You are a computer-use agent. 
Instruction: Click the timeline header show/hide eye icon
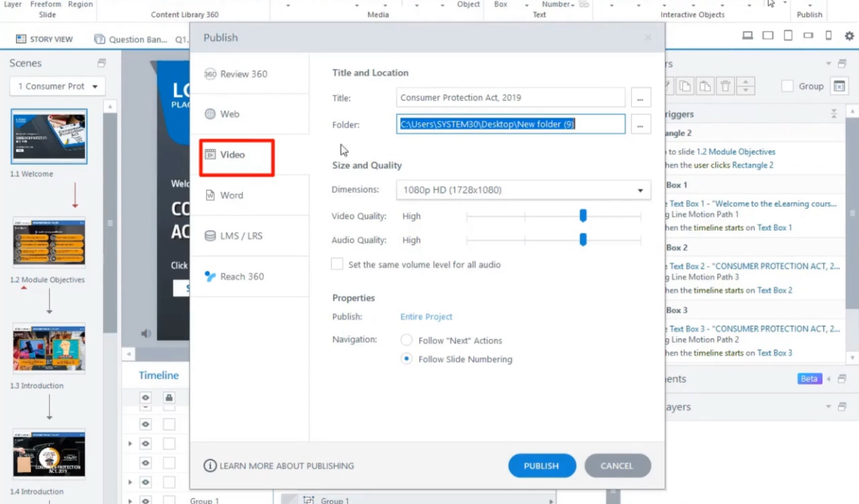(146, 397)
